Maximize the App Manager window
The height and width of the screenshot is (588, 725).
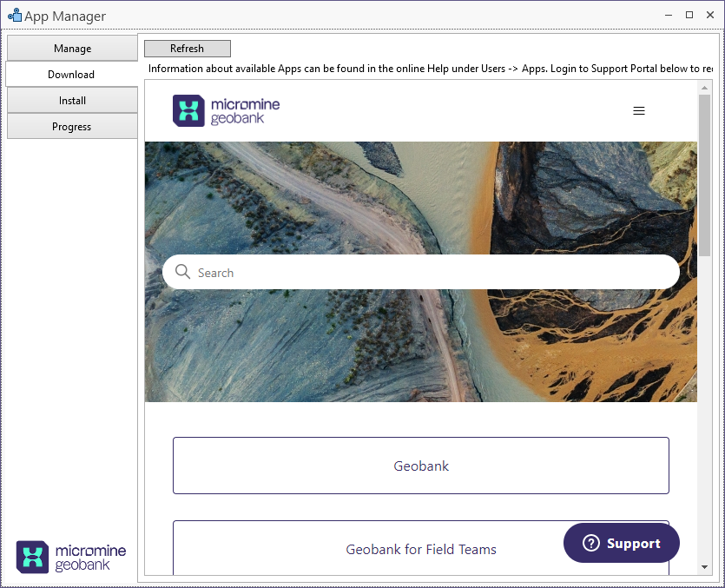tap(689, 15)
